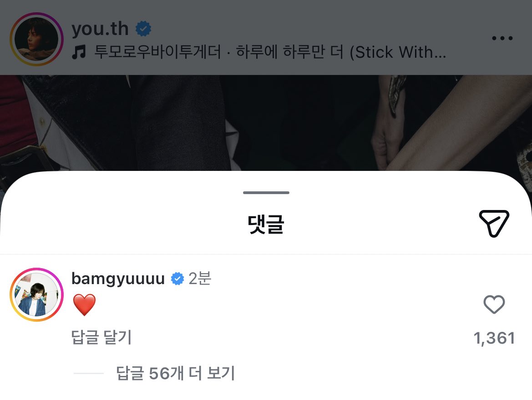
Task: Tap the music note icon
Action: (x=79, y=53)
